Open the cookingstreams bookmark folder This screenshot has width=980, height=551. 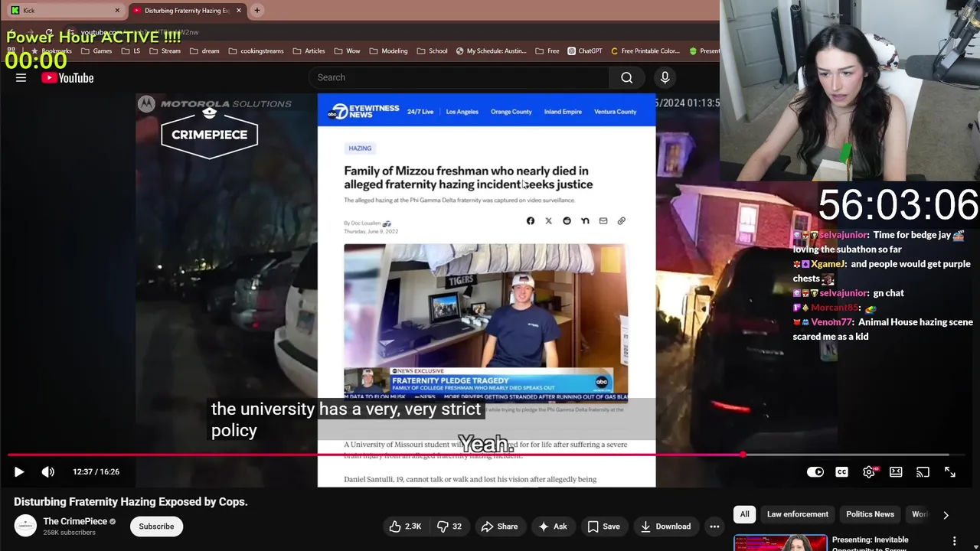[x=256, y=51]
